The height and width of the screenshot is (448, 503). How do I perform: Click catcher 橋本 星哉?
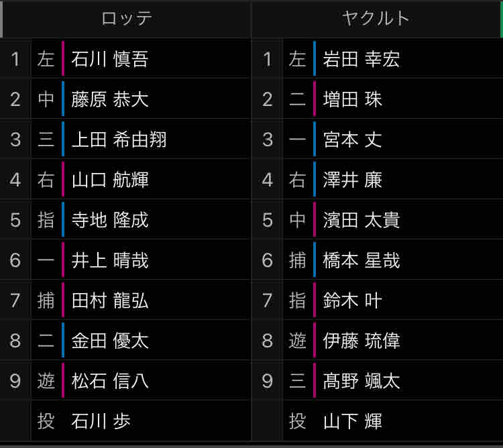click(361, 260)
